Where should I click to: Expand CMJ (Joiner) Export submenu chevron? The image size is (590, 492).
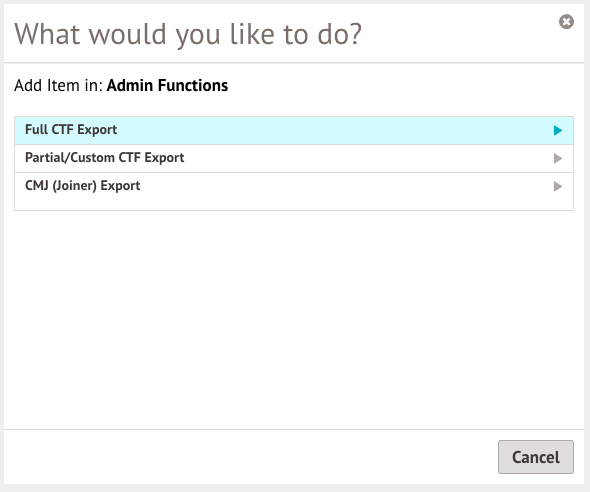point(558,186)
